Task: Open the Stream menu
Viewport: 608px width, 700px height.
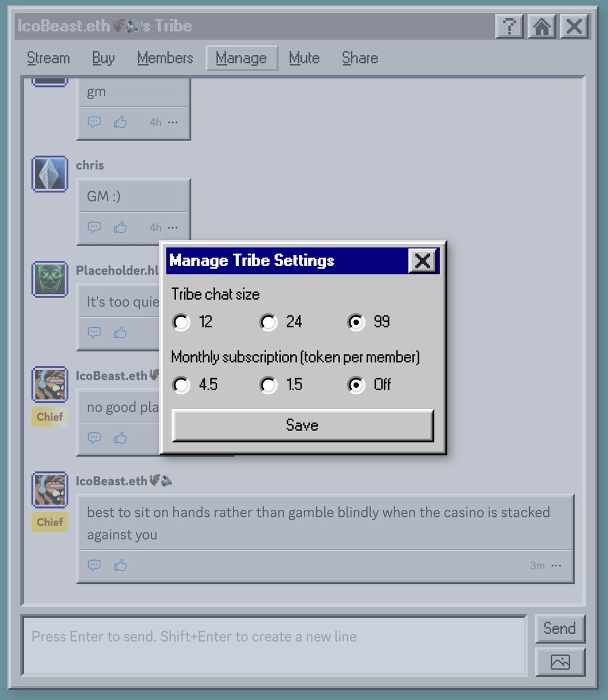Action: 48,58
